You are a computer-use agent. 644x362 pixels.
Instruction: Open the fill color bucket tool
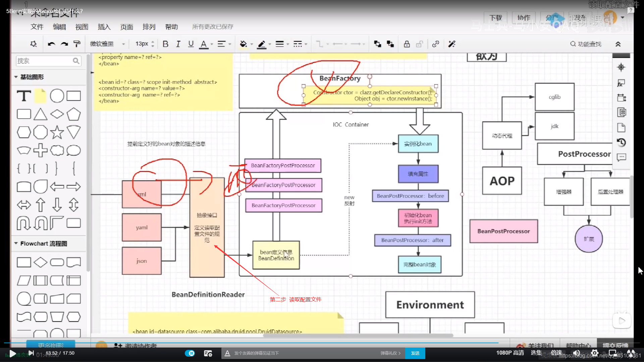click(x=244, y=44)
